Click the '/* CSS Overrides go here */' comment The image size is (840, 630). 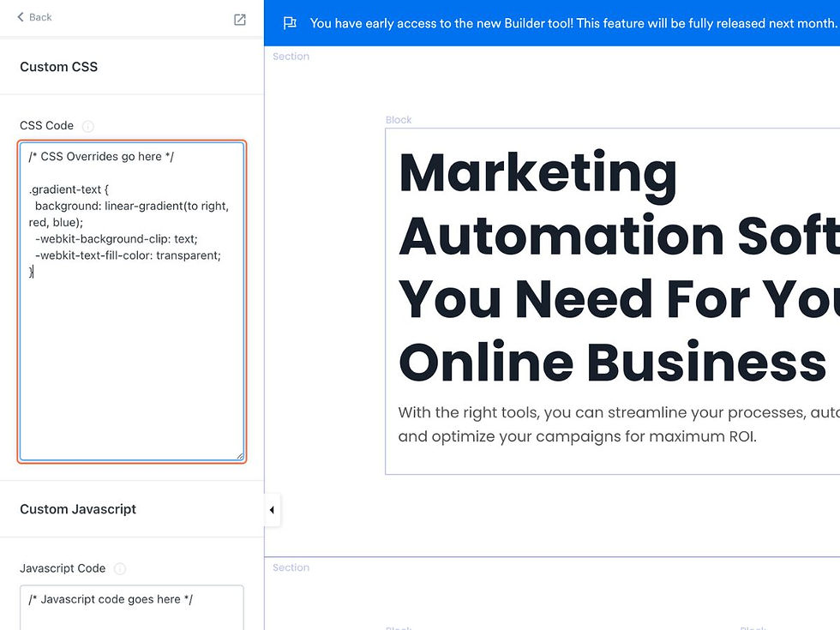coord(101,156)
